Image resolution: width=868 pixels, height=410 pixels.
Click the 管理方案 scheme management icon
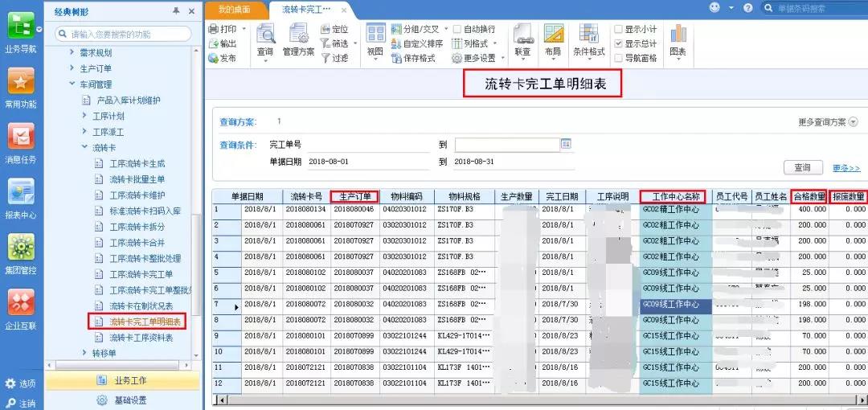pyautogui.click(x=298, y=42)
